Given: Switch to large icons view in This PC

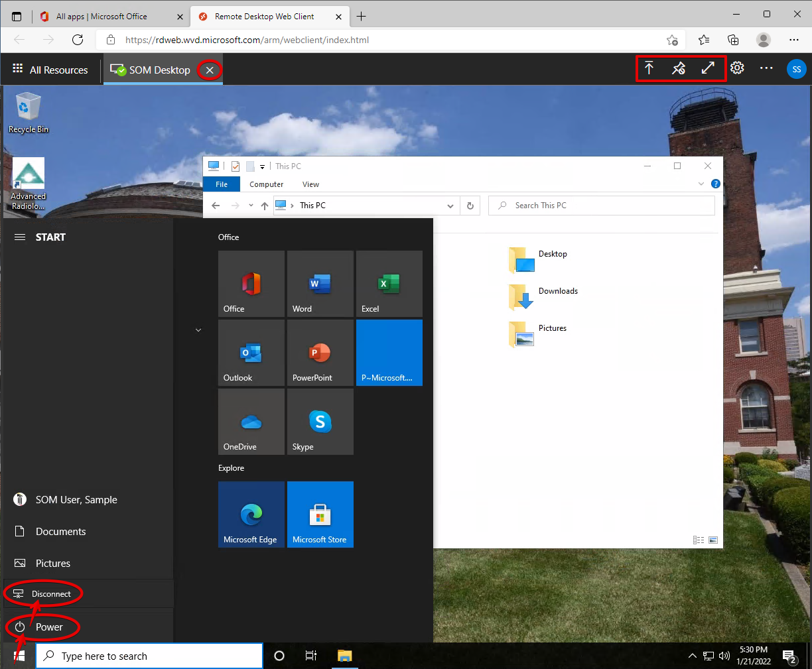Looking at the screenshot, I should click(x=713, y=540).
